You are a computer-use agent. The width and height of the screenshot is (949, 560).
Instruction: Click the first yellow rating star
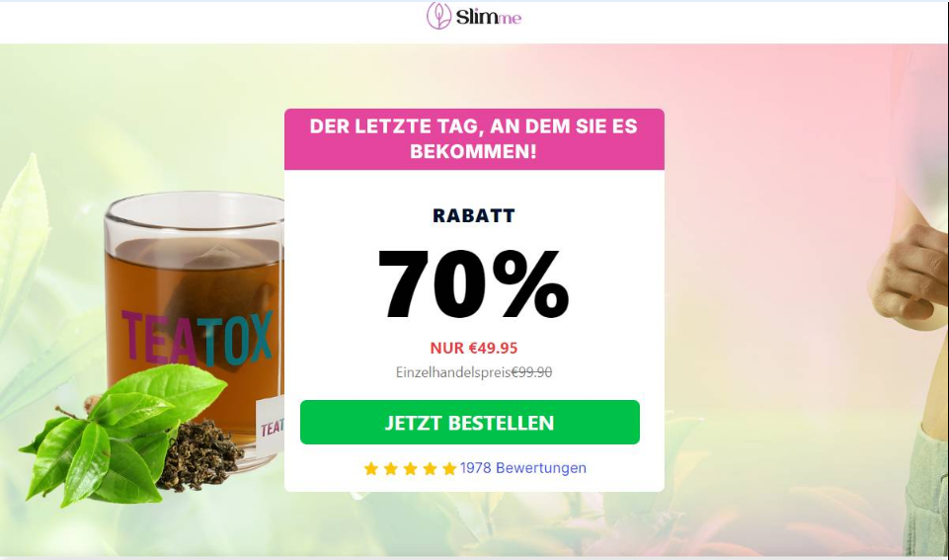point(371,468)
